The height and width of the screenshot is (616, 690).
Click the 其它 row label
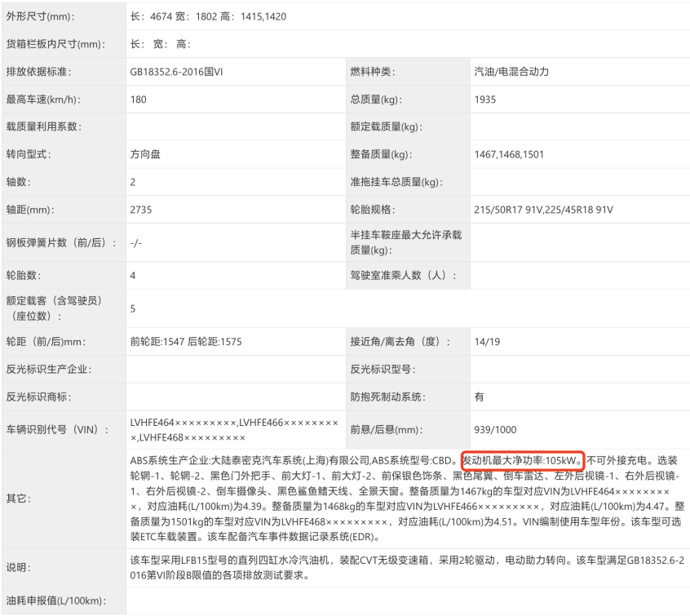[x=19, y=499]
